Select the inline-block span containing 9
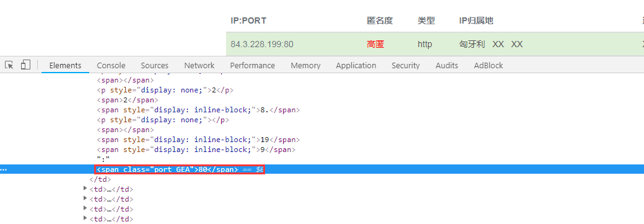 pos(196,150)
